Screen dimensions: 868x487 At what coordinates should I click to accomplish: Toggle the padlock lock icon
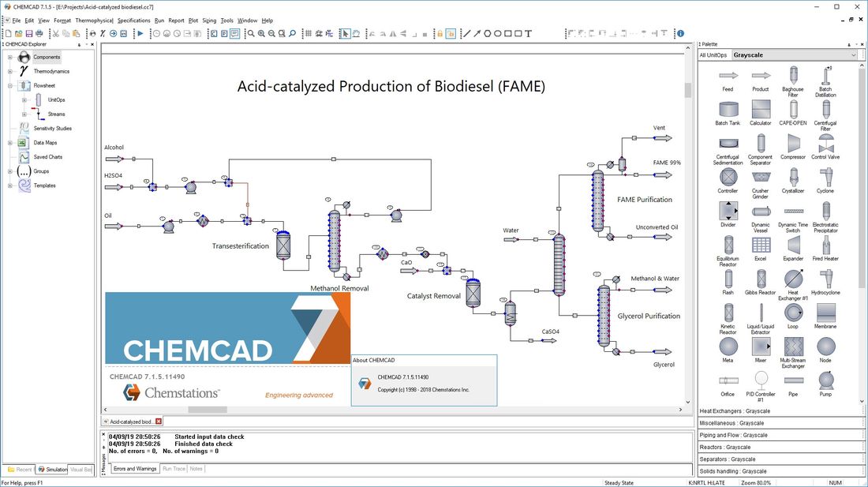pyautogui.click(x=440, y=34)
